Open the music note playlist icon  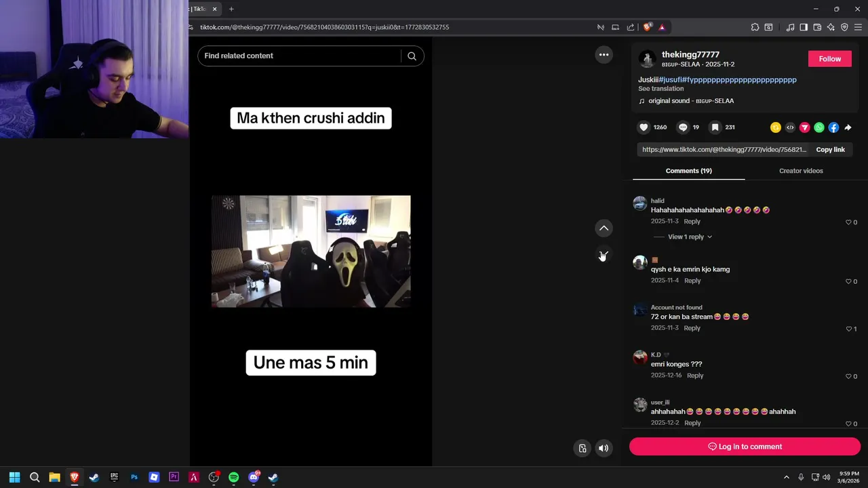click(790, 27)
